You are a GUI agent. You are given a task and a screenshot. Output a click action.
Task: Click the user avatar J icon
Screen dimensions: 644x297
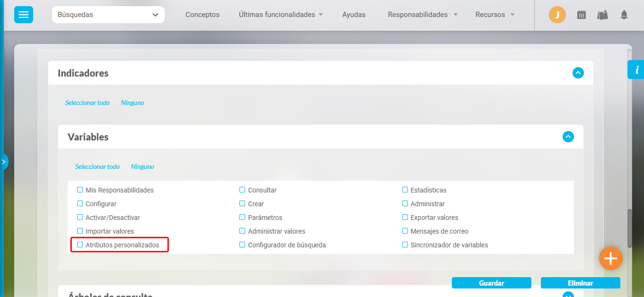(x=557, y=15)
